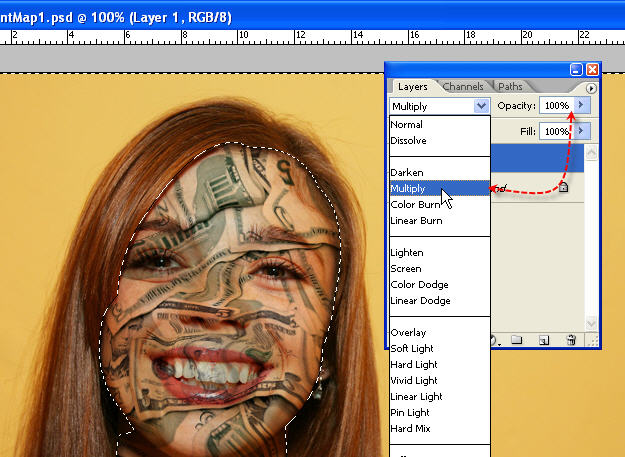This screenshot has width=625, height=457.
Task: Choose Hard Light blend mode
Action: [440, 364]
